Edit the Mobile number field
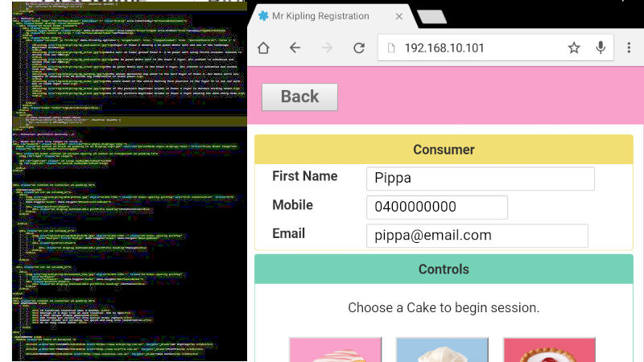Image resolution: width=644 pixels, height=362 pixels. 436,207
